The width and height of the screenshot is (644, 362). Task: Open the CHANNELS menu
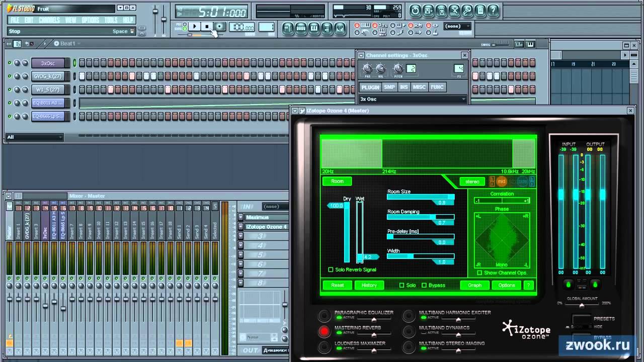click(x=49, y=20)
